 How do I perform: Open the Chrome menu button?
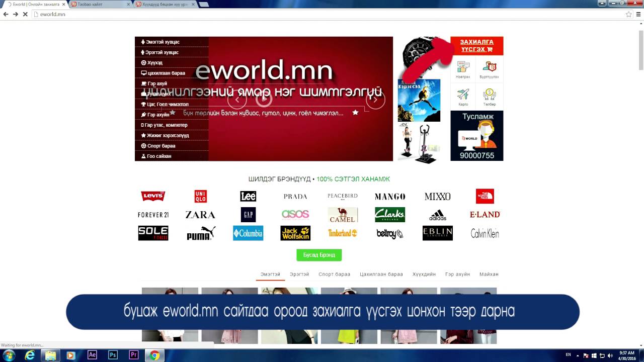pyautogui.click(x=638, y=14)
